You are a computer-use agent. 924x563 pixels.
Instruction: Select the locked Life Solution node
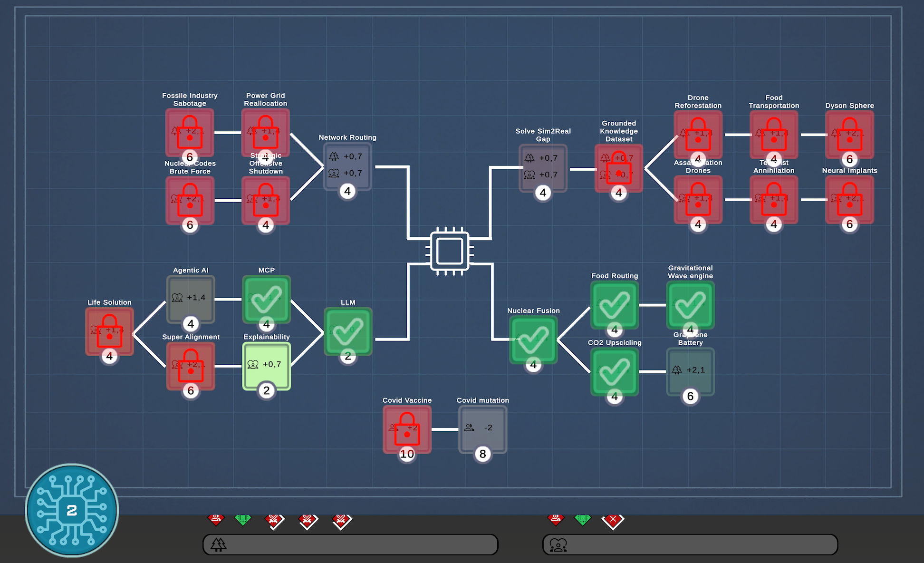point(109,331)
